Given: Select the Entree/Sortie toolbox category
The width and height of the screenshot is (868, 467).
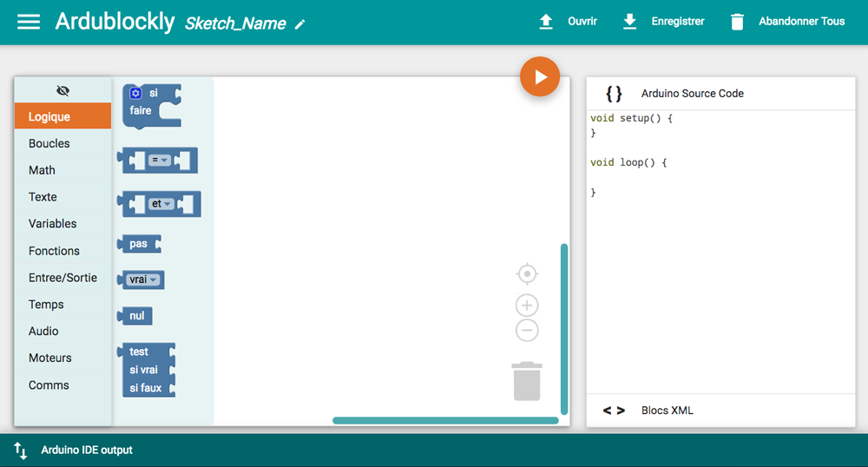Looking at the screenshot, I should 62,278.
